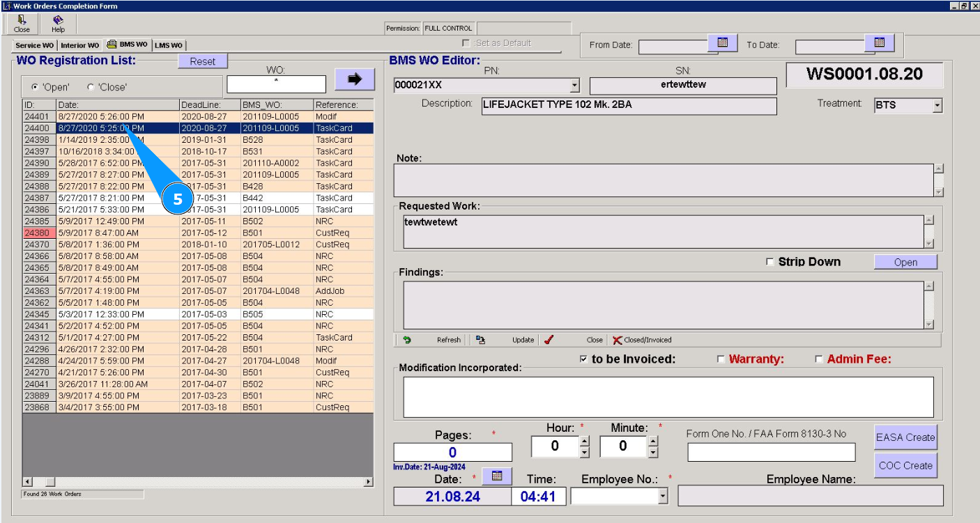Switch to the Service WO tab
The width and height of the screenshot is (980, 523).
(34, 45)
